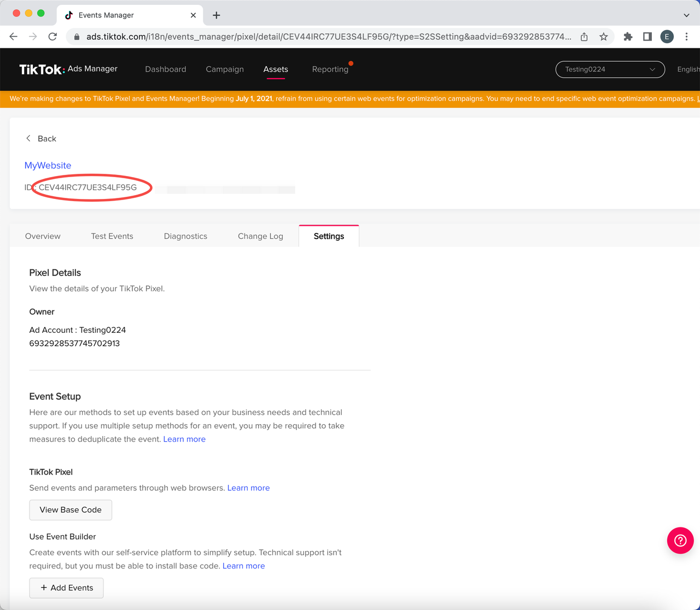Screen dimensions: 700x610
Task: Open the Change Log tab
Action: click(260, 236)
